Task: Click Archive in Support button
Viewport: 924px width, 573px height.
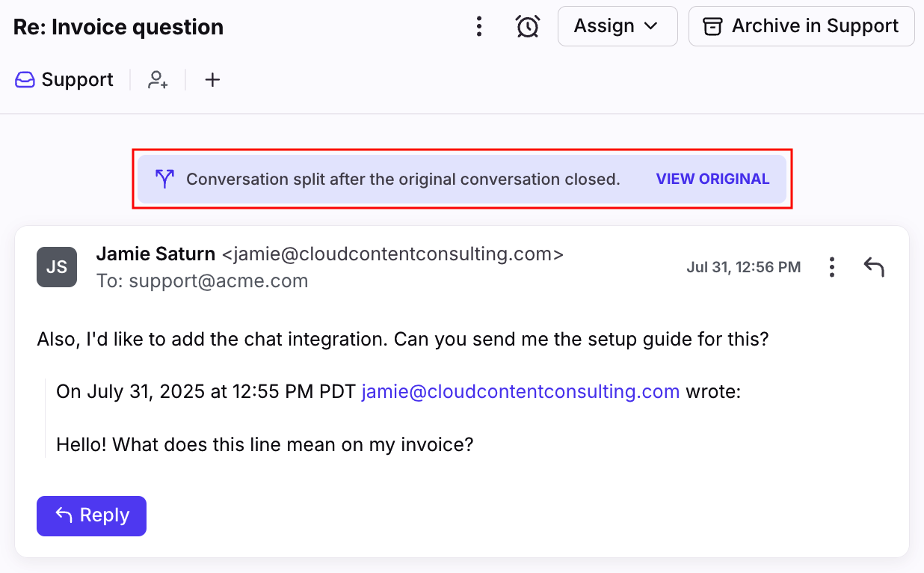Action: pos(801,26)
